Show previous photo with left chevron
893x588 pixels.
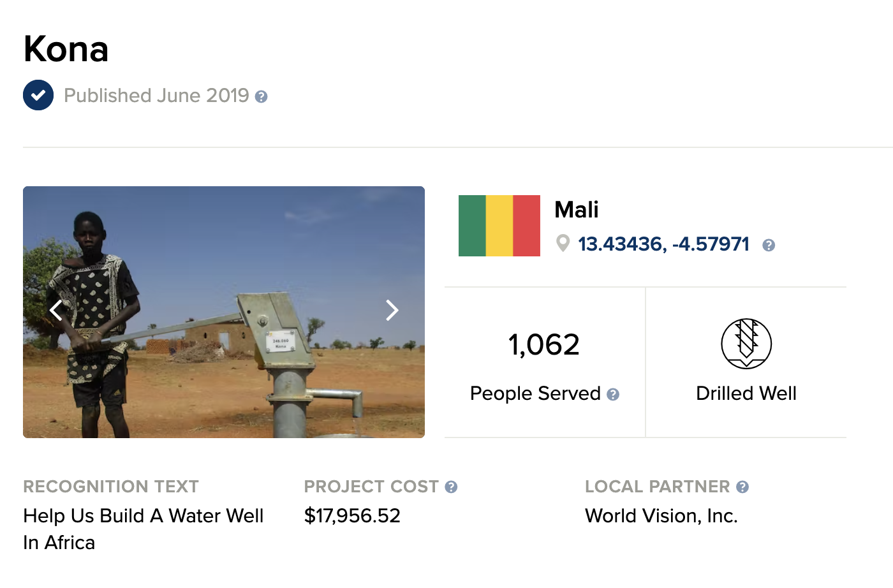[56, 311]
